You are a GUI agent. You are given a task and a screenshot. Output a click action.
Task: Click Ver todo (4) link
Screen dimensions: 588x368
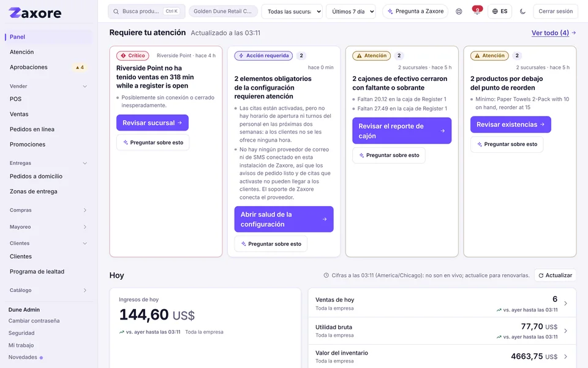pos(554,33)
